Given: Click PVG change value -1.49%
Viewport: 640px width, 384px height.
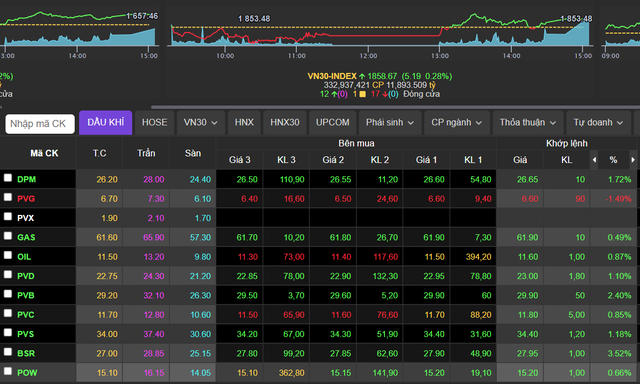Looking at the screenshot, I should point(618,199).
